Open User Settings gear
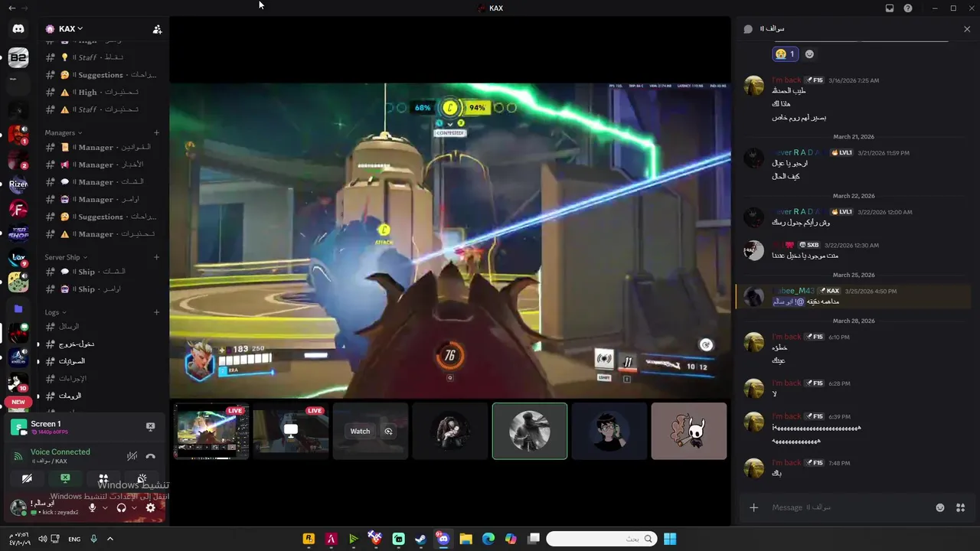Screen dimensions: 980x551 point(150,507)
